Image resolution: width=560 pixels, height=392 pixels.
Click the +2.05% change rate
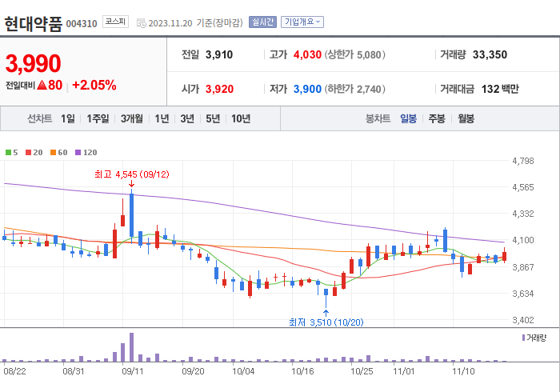(x=94, y=86)
